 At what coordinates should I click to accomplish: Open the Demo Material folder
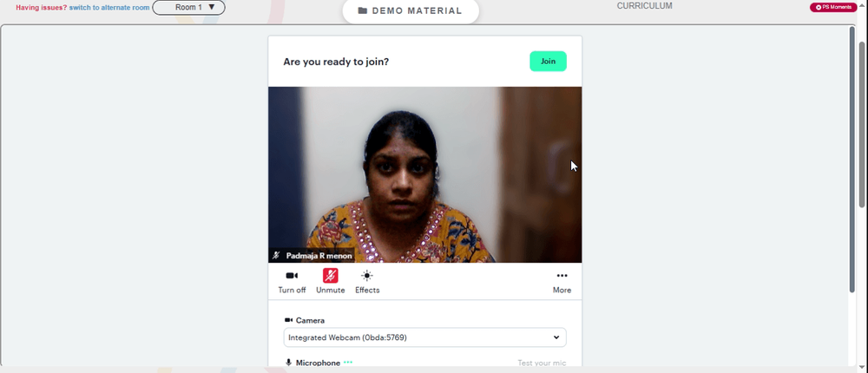[x=411, y=10]
